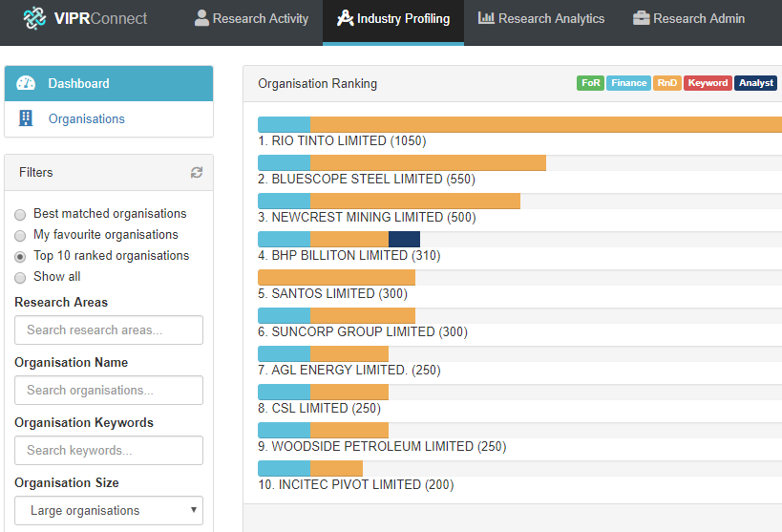The width and height of the screenshot is (782, 532).
Task: Click the Organisation Ranking panel title
Action: click(317, 83)
